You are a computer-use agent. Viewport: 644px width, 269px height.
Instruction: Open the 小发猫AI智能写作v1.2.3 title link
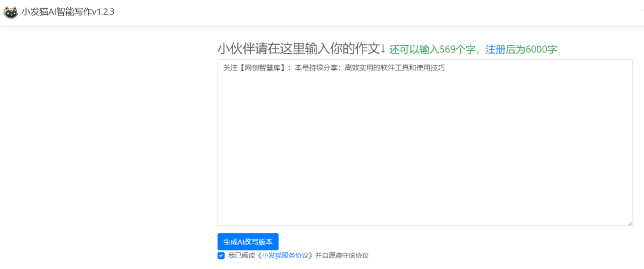click(x=68, y=13)
